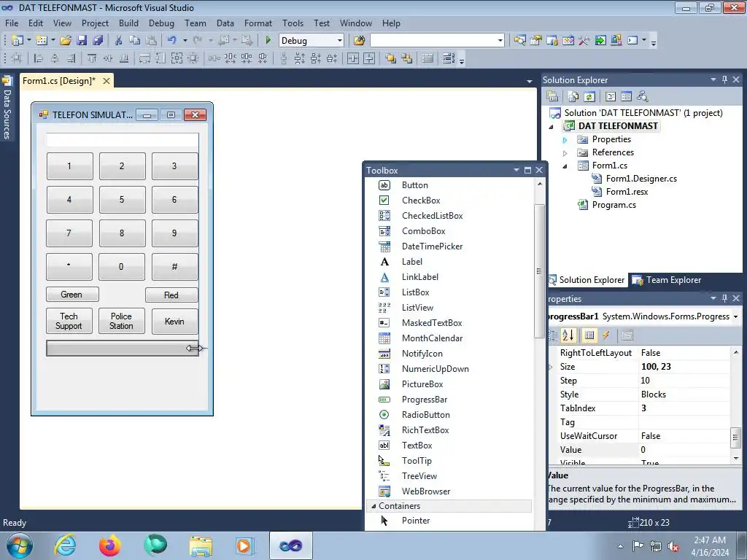Expand the References node in solution tree

click(565, 153)
